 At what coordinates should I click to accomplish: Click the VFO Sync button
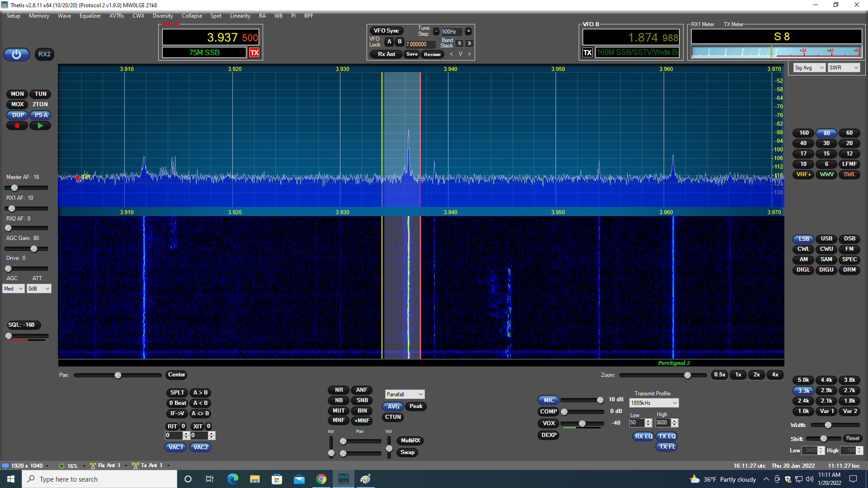387,31
